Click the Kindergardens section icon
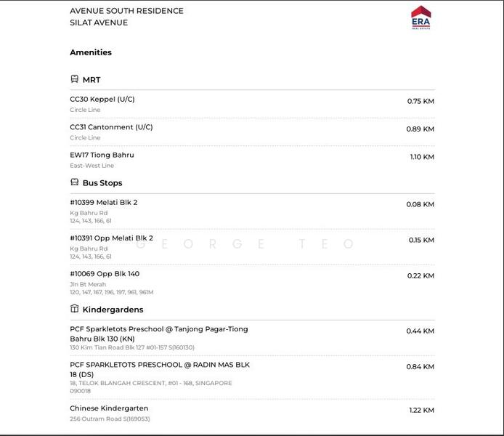 (74, 309)
